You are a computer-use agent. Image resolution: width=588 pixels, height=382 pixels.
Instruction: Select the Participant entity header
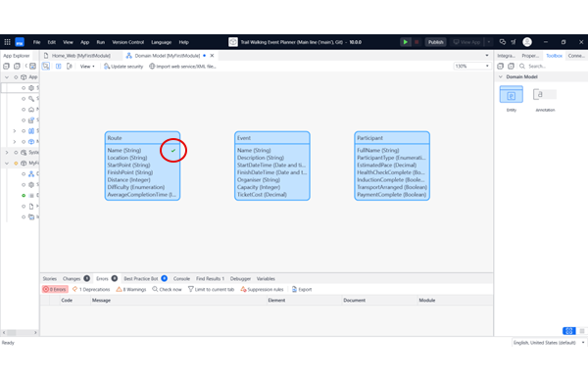tap(392, 138)
